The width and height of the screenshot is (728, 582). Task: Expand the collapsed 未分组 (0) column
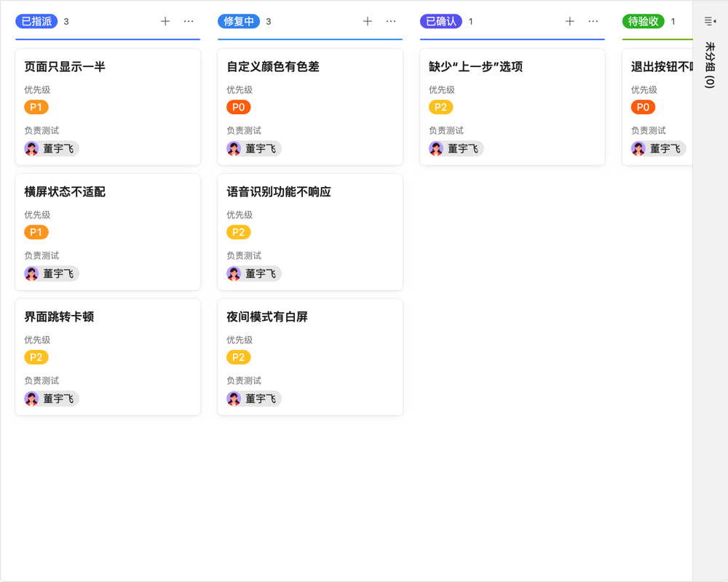pos(710,65)
